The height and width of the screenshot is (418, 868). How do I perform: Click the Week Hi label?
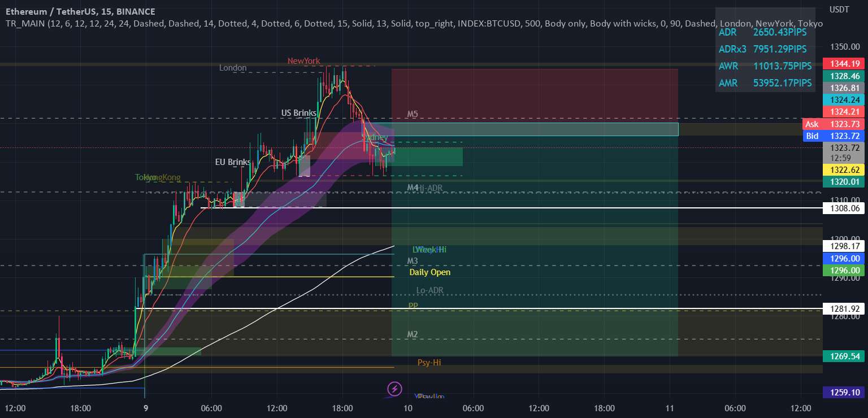[431, 249]
